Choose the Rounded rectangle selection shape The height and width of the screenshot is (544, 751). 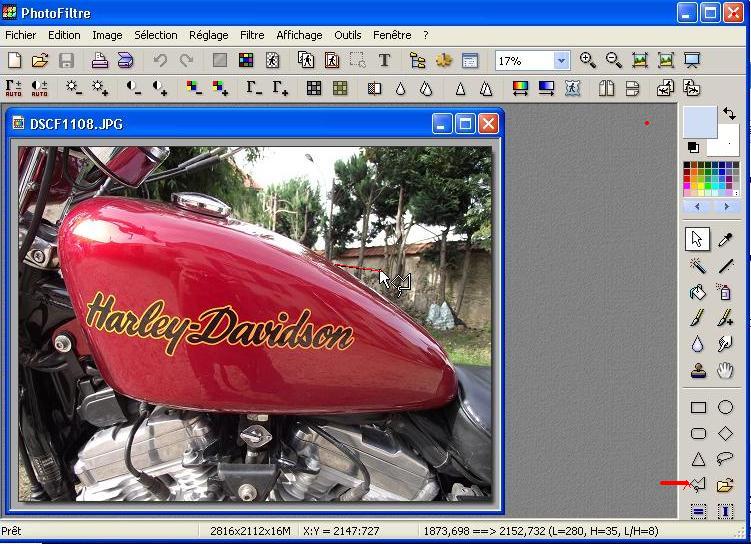click(698, 433)
